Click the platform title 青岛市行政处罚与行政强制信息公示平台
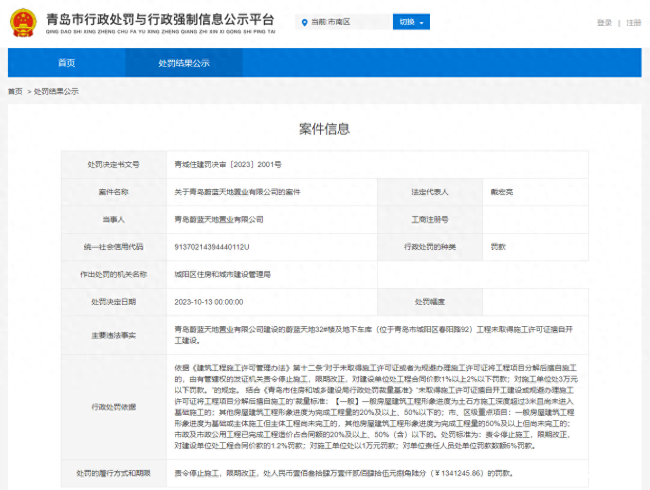Screen dimensions: 650x490 pyautogui.click(x=160, y=19)
